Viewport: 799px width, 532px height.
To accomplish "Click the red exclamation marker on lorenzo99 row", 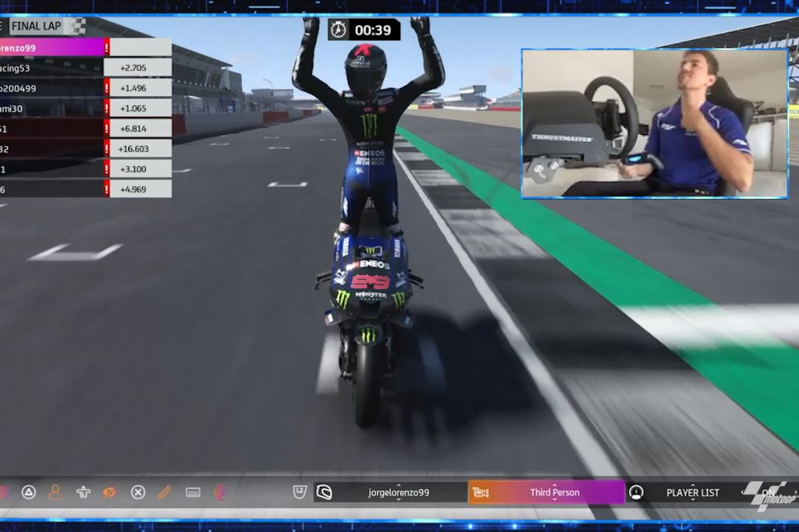I will [x=106, y=48].
